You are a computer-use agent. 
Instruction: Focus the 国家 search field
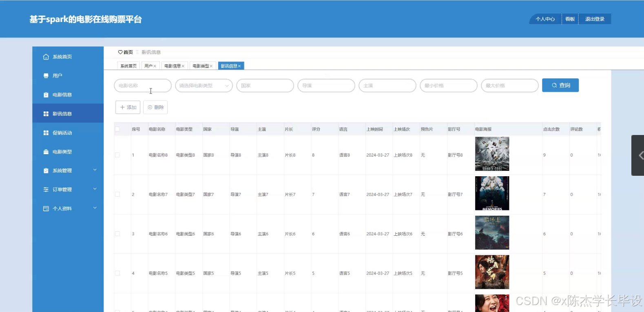click(265, 86)
